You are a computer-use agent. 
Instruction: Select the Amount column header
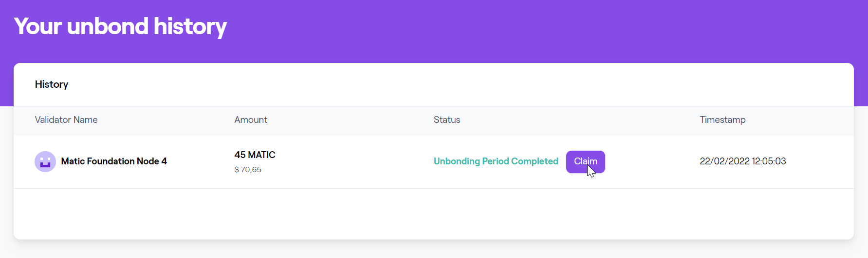pyautogui.click(x=251, y=120)
